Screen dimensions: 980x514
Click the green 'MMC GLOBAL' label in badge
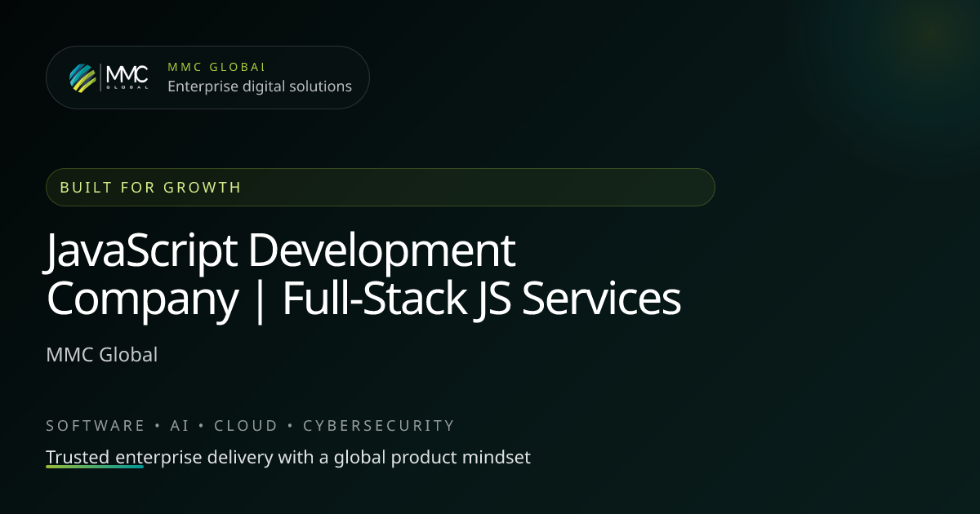point(216,67)
